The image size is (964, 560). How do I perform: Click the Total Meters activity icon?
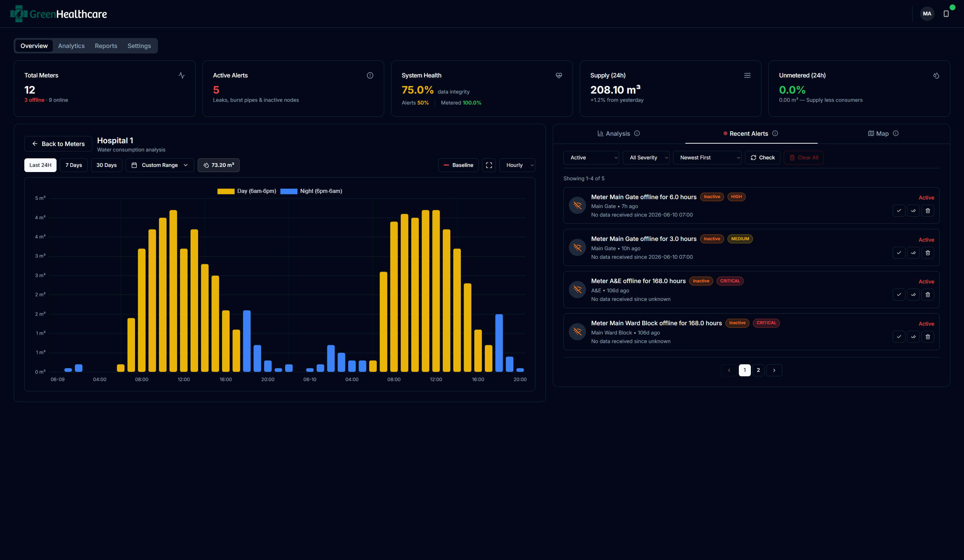click(181, 75)
